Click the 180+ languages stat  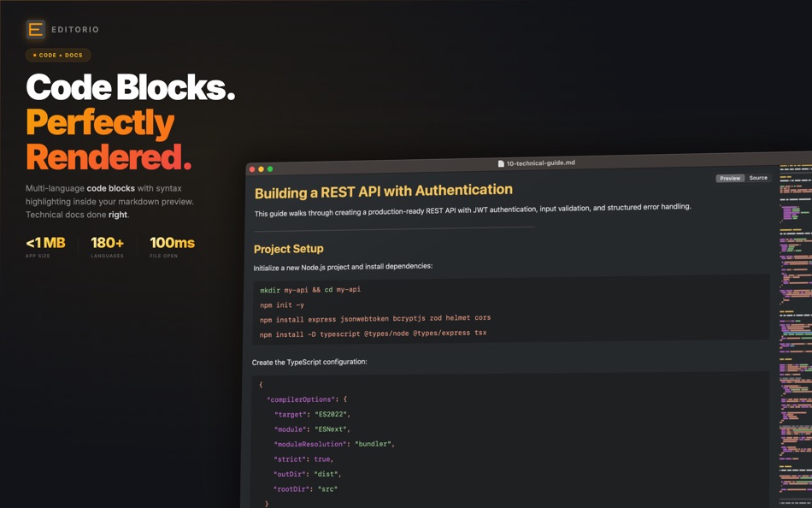107,247
